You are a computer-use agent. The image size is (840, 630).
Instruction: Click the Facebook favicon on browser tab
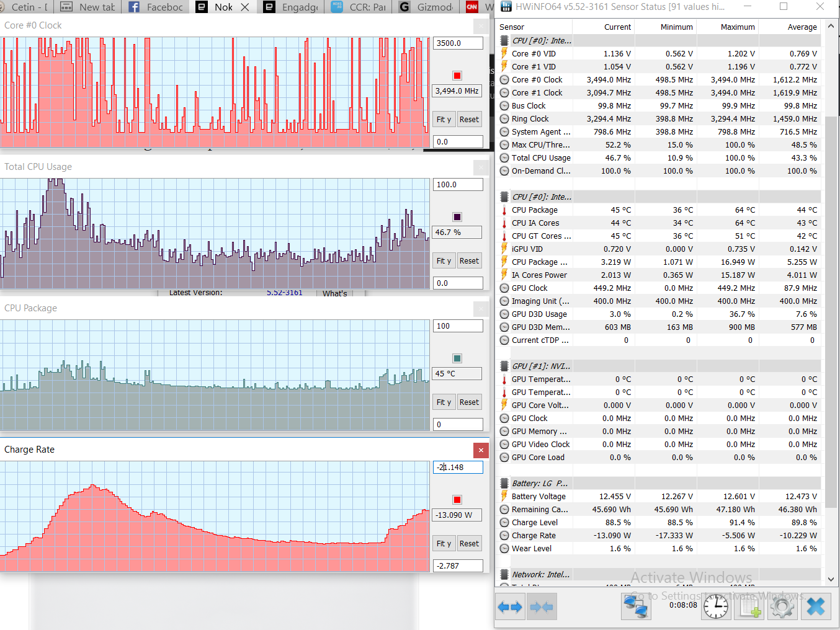134,7
